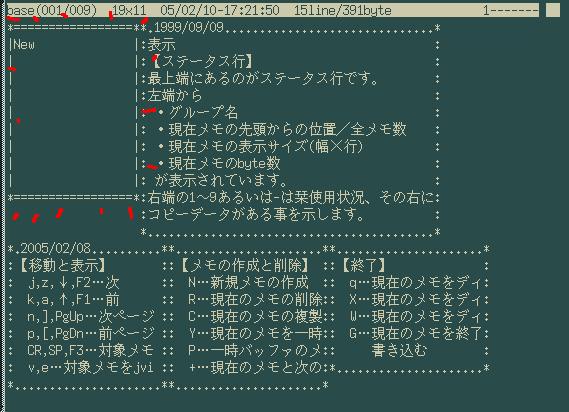Image resolution: width=569 pixels, height=412 pixels.
Task: Click the 'N…新規メモの作成' command line
Action: point(249,282)
